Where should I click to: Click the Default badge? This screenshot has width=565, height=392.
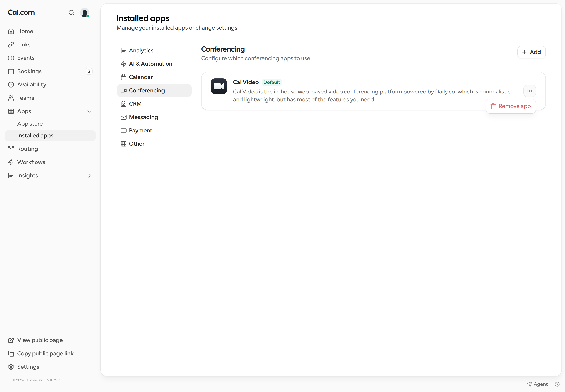click(x=272, y=82)
